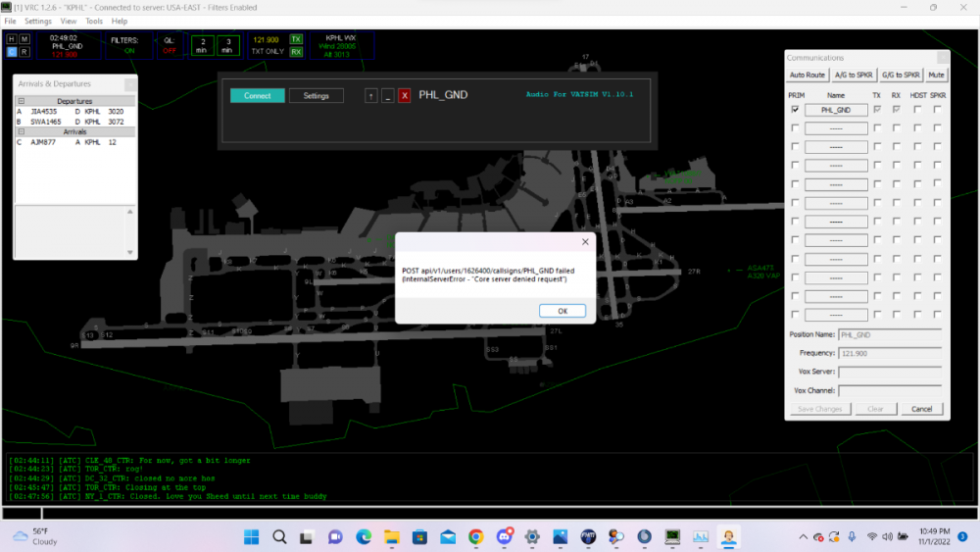Collapse the Arrivals section
The height and width of the screenshot is (552, 980).
[22, 131]
